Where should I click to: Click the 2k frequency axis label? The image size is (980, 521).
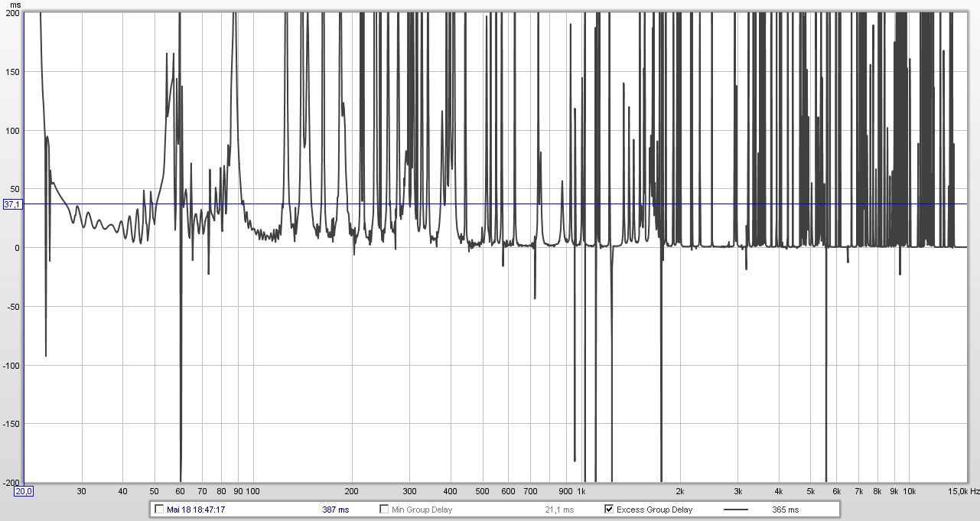click(x=680, y=491)
